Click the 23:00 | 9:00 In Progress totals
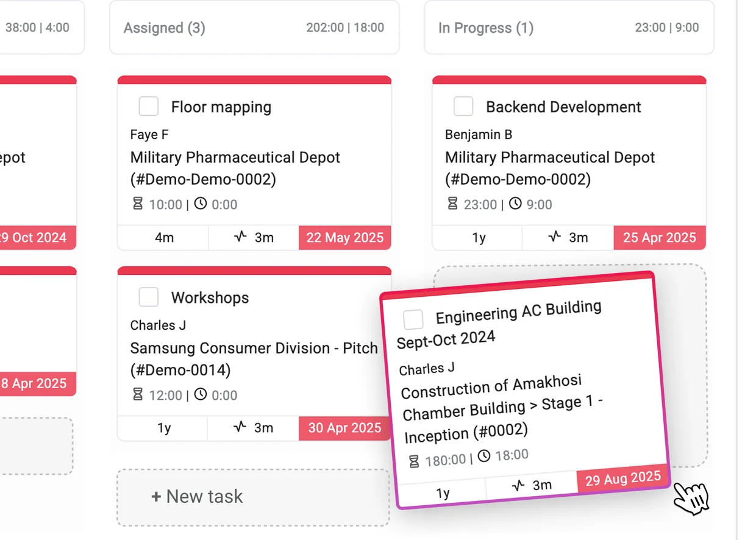This screenshot has width=756, height=540. [x=666, y=27]
